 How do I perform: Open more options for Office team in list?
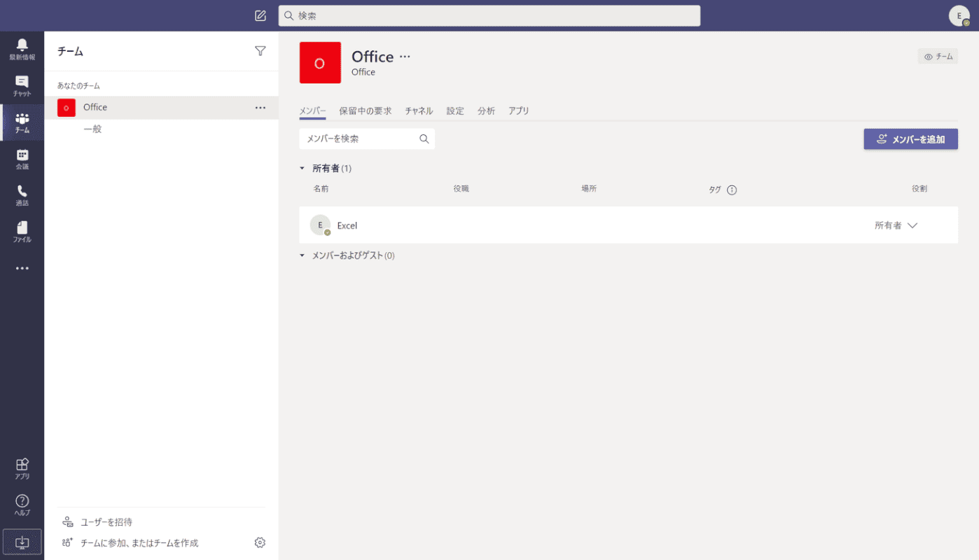pos(261,108)
